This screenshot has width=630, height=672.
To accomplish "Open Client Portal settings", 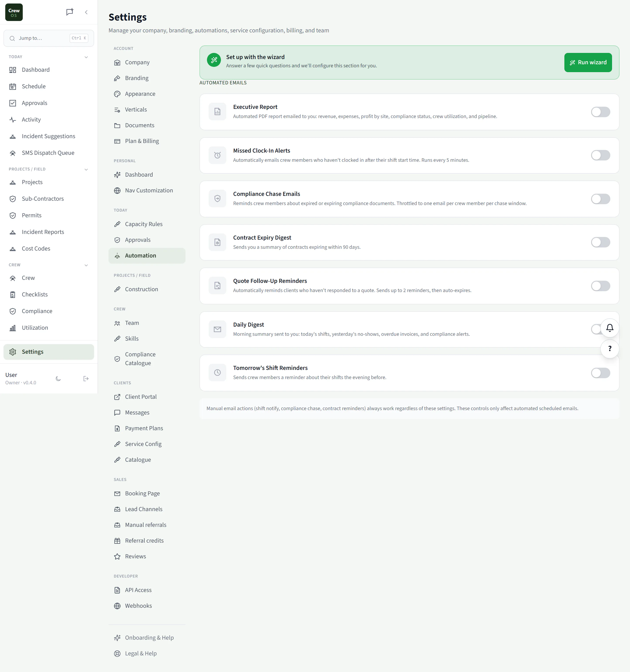I will click(x=147, y=397).
